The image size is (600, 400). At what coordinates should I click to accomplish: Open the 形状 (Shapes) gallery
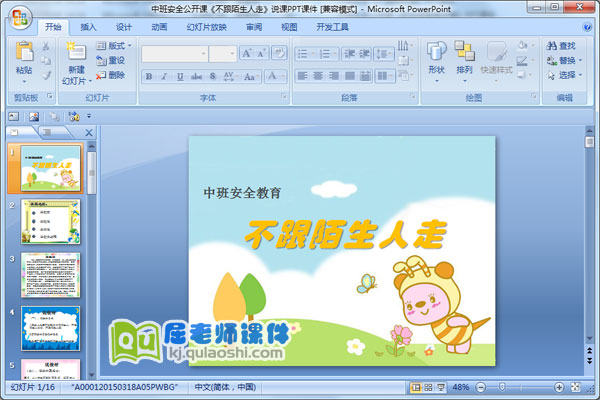click(436, 58)
